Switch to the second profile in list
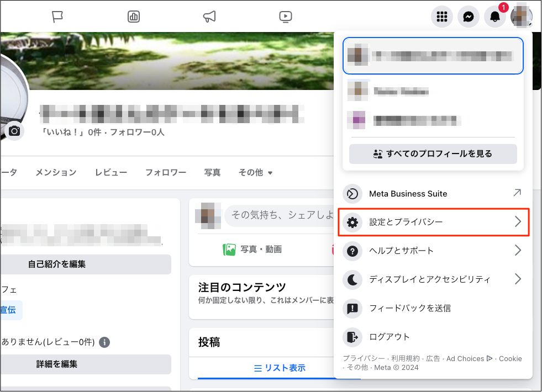Screen dimensions: 542x392 [433, 91]
